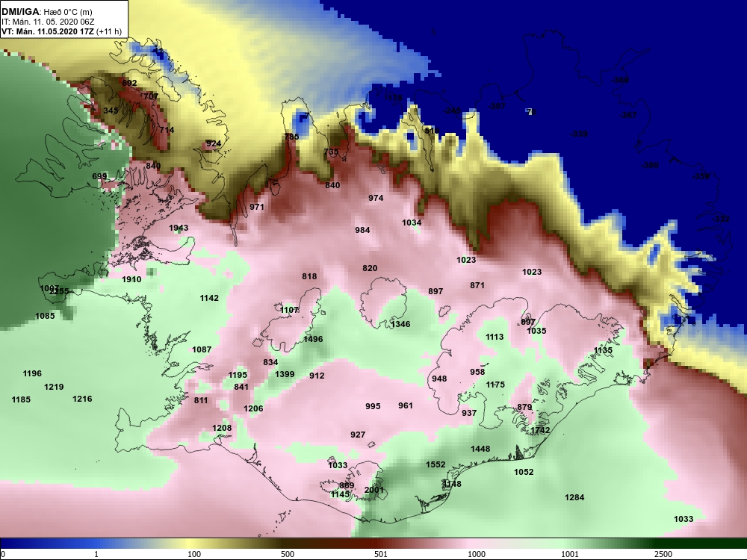The width and height of the screenshot is (747, 560).
Task: Click the map value '1087'
Action: [202, 349]
